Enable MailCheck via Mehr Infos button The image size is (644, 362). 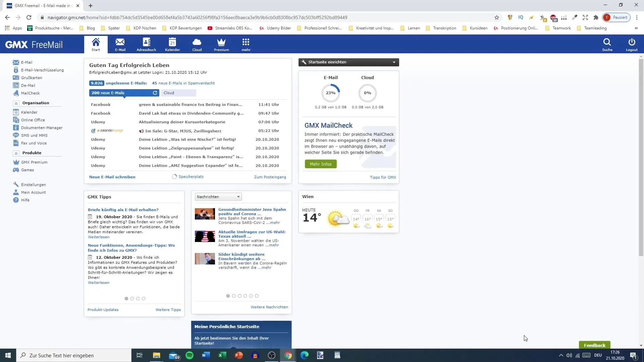click(x=320, y=164)
